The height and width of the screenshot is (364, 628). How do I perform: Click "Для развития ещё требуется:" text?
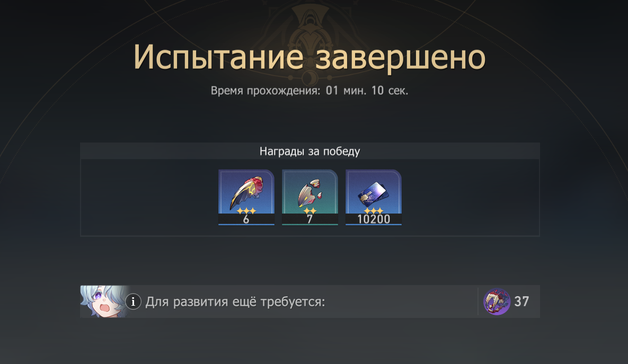point(235,301)
